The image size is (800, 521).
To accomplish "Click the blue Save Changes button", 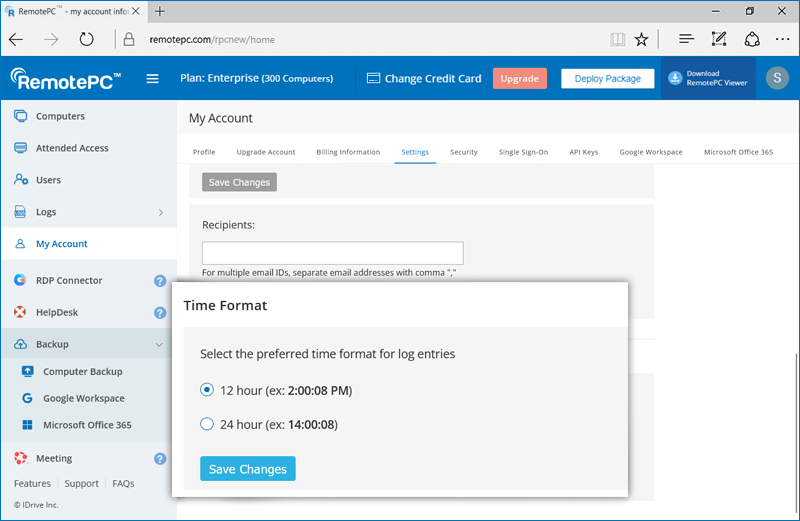I will [x=247, y=469].
